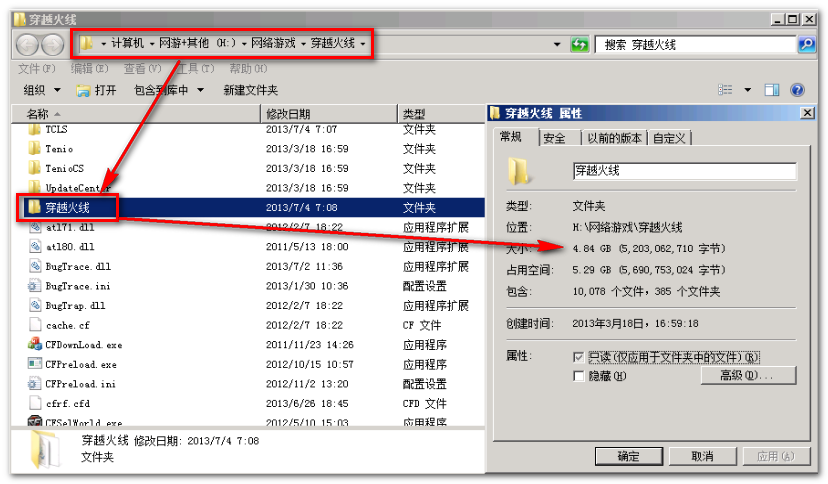Switch to the 常规 tab

click(x=511, y=137)
